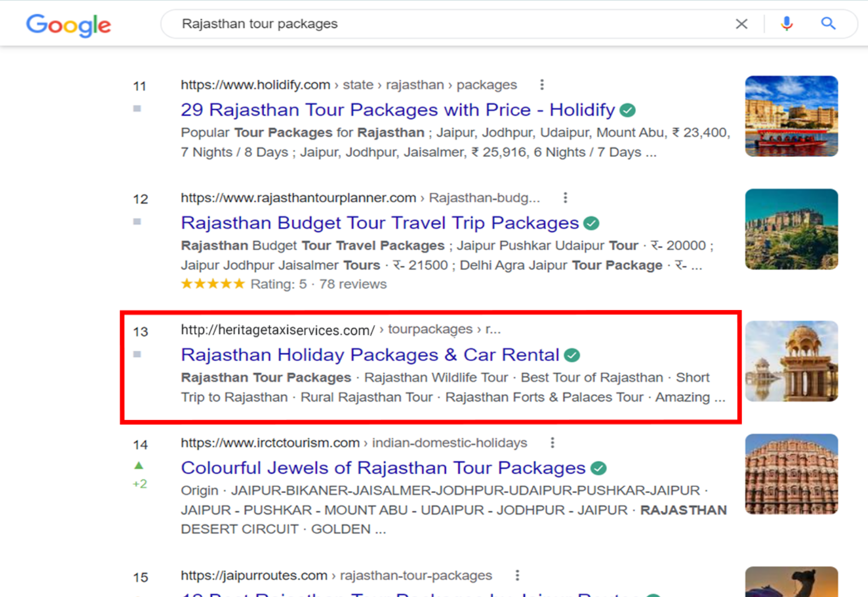The width and height of the screenshot is (868, 597).
Task: Open the three-dot menu for the IRCTC result
Action: coord(552,442)
